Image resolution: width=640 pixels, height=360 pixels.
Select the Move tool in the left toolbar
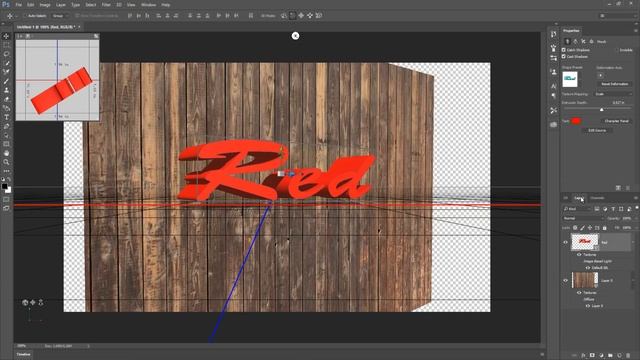6,36
